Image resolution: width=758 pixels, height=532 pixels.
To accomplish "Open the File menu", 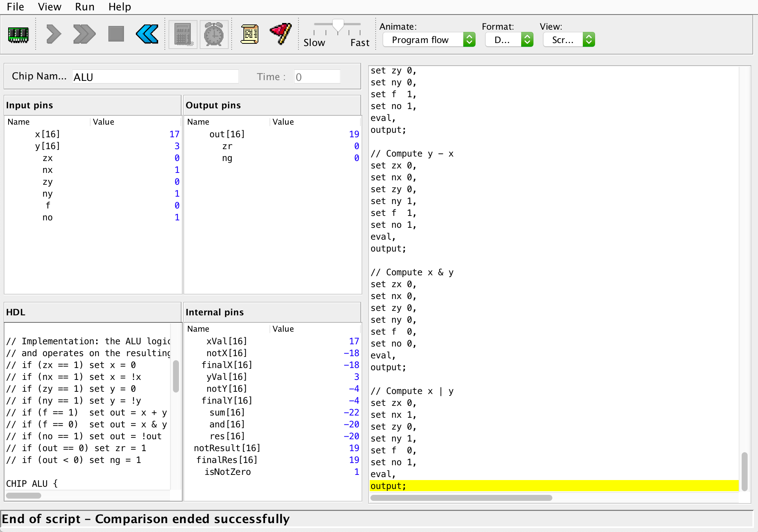I will pyautogui.click(x=15, y=7).
